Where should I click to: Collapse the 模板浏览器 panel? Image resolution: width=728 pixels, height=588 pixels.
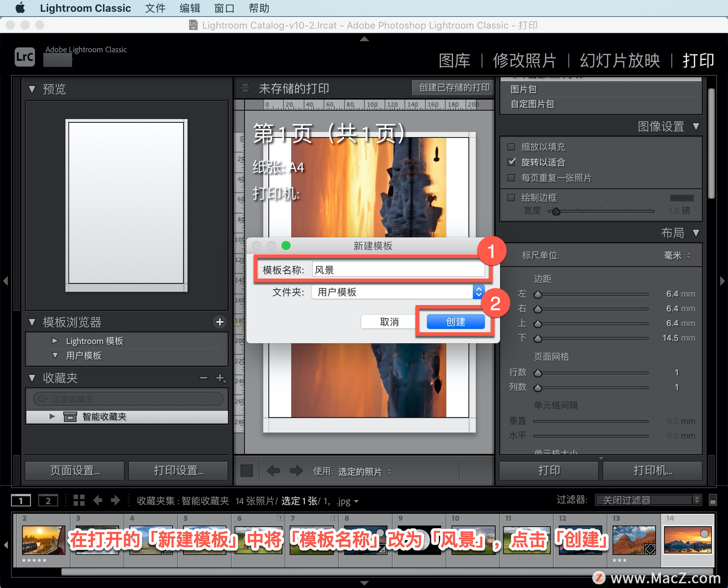[32, 322]
